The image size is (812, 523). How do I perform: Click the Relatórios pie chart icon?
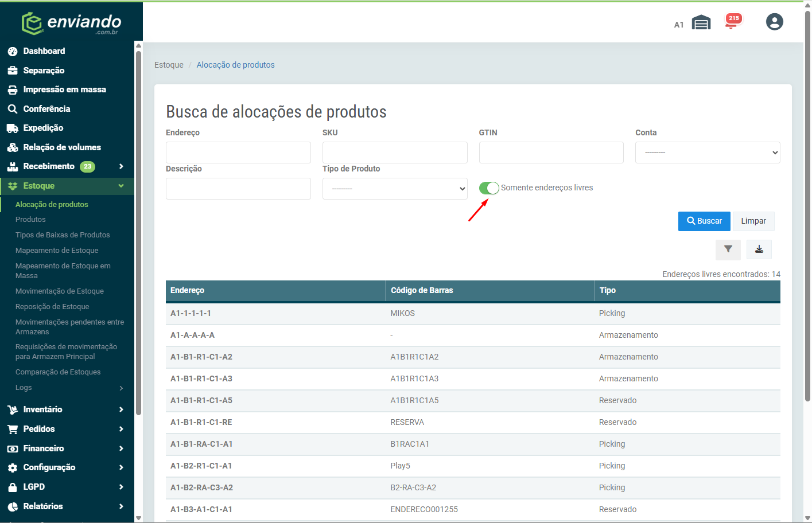13,506
